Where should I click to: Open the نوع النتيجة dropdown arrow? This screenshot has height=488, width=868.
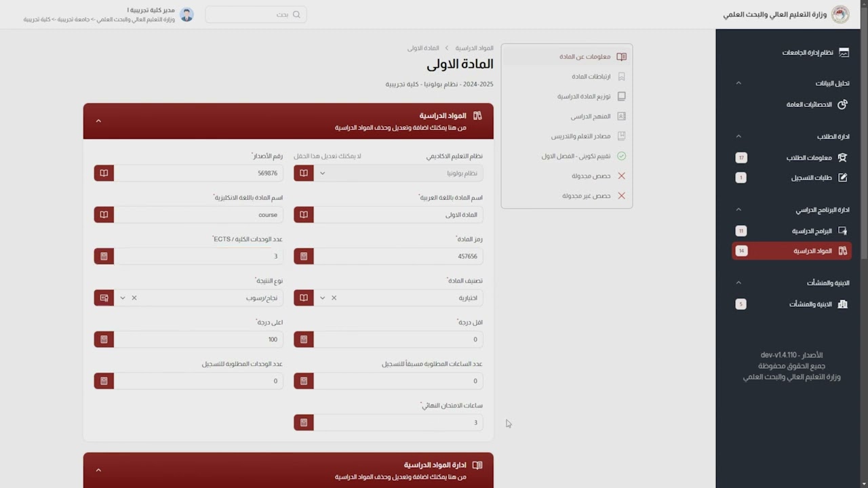click(122, 298)
